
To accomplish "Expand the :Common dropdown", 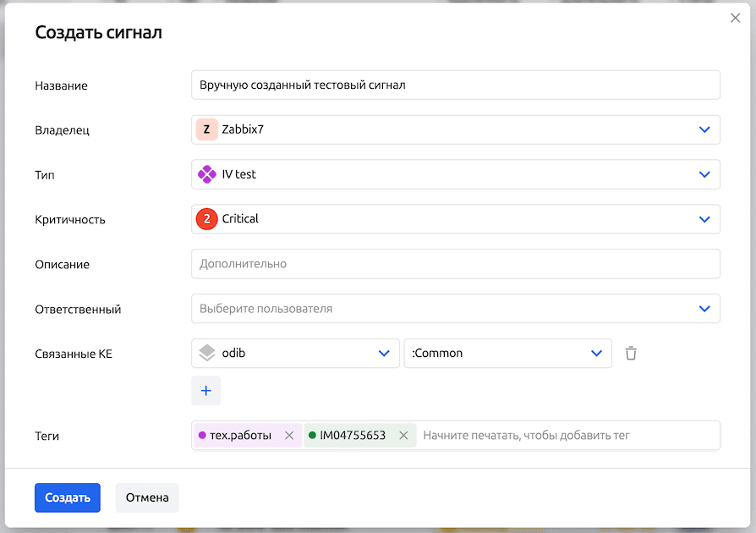I will tap(595, 354).
